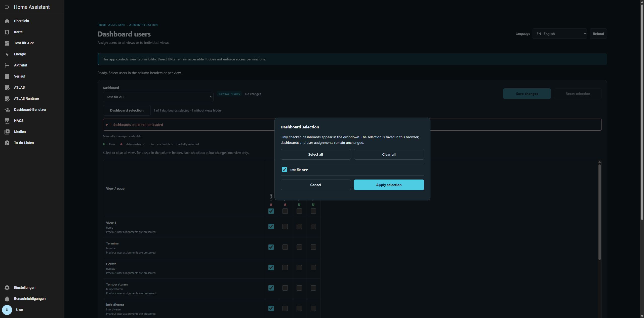The height and width of the screenshot is (318, 644).
Task: Uncheck Test für APP in the dialog
Action: tap(284, 170)
